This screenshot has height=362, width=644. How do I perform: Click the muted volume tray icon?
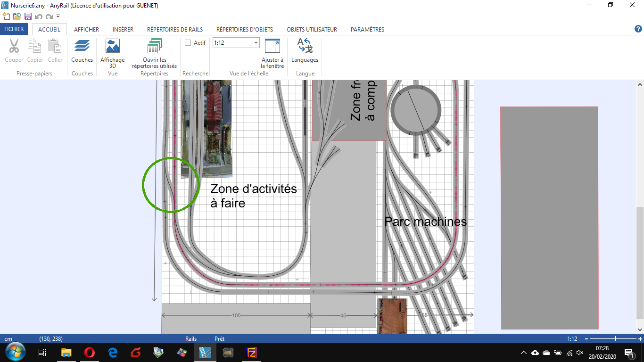click(x=580, y=353)
